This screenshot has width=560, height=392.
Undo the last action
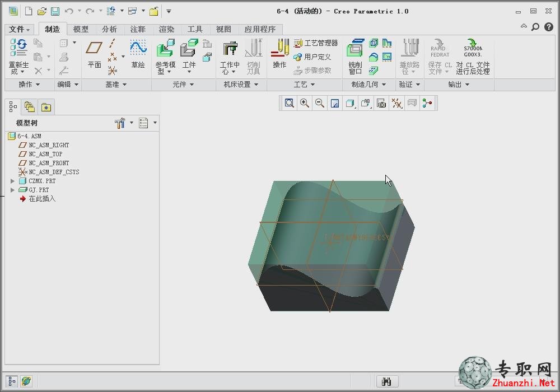[x=69, y=11]
